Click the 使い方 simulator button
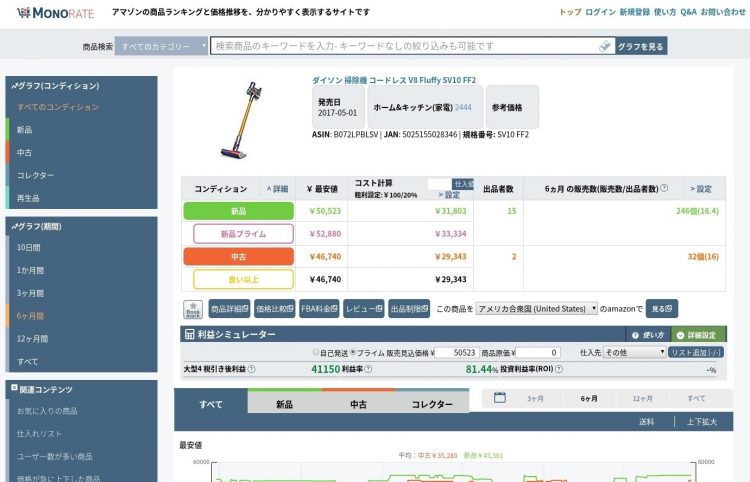Viewport: 750px width, 482px height. coord(648,335)
